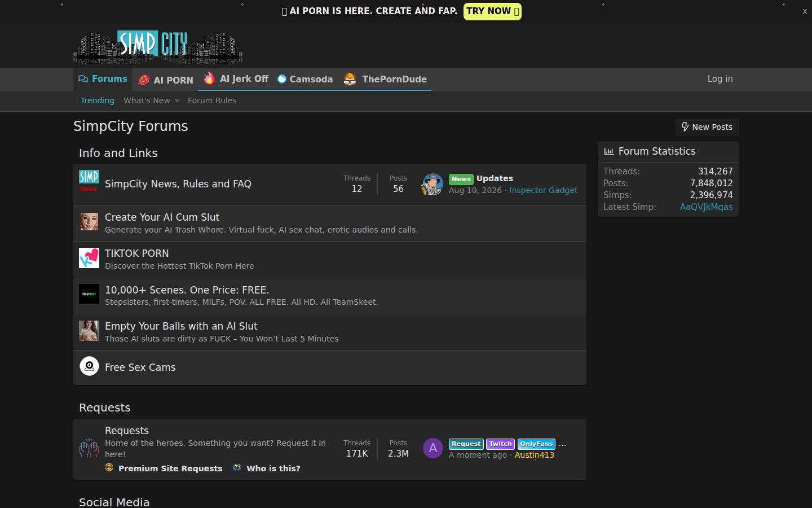Click the AI Jerk Off flame icon
The width and height of the screenshot is (812, 508).
(209, 78)
